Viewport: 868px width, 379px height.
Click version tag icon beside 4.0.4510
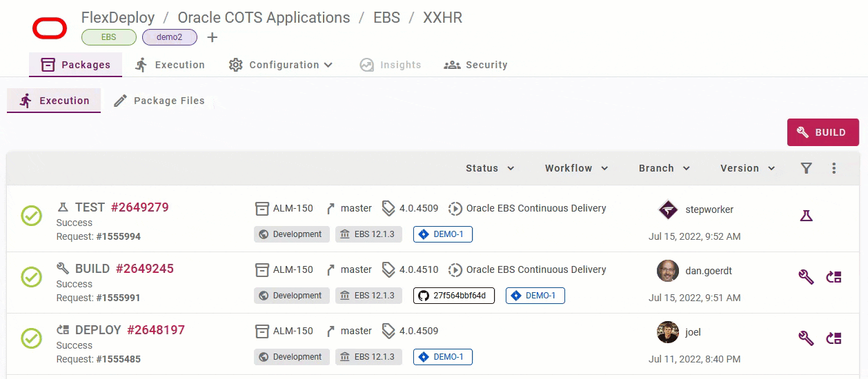point(388,269)
